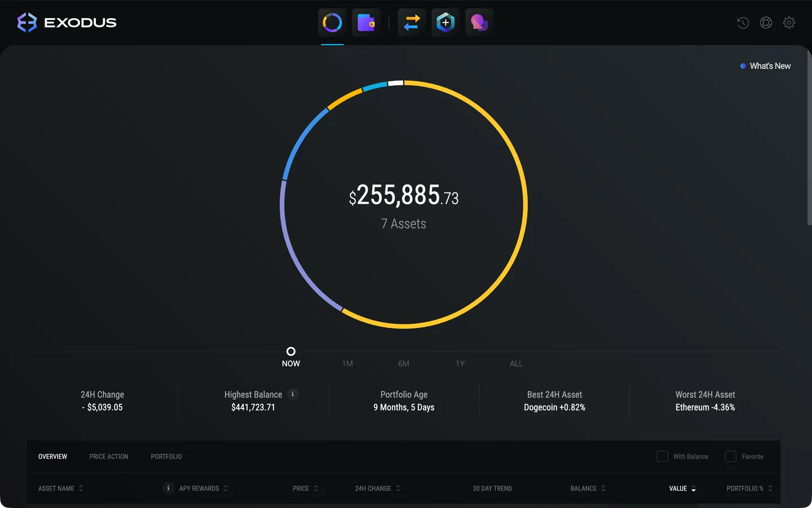Click the Portfolio Age 9 Months, 5 Days
Viewport: 812px width, 508px height.
coord(404,407)
